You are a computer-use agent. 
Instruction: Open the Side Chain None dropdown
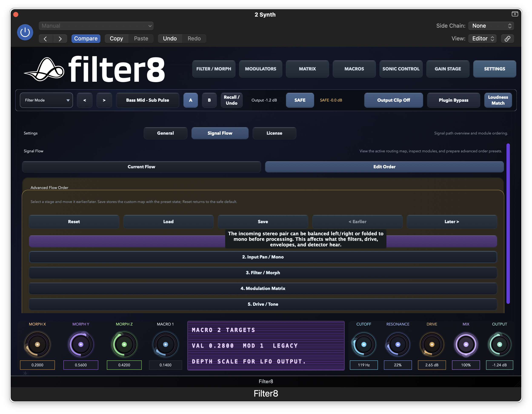pos(491,26)
